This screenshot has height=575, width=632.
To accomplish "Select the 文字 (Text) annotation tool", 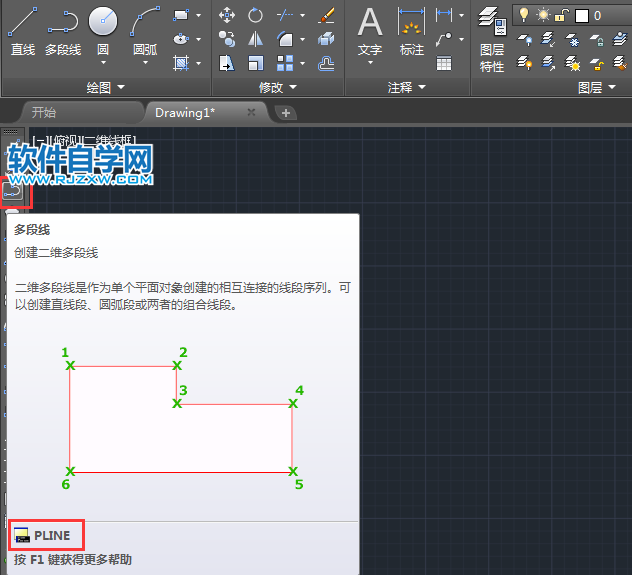I will coord(370,30).
